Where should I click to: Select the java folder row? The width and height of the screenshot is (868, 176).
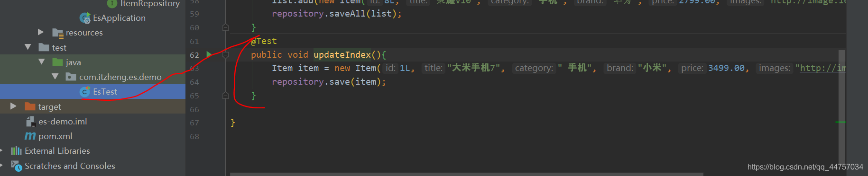pos(92,62)
